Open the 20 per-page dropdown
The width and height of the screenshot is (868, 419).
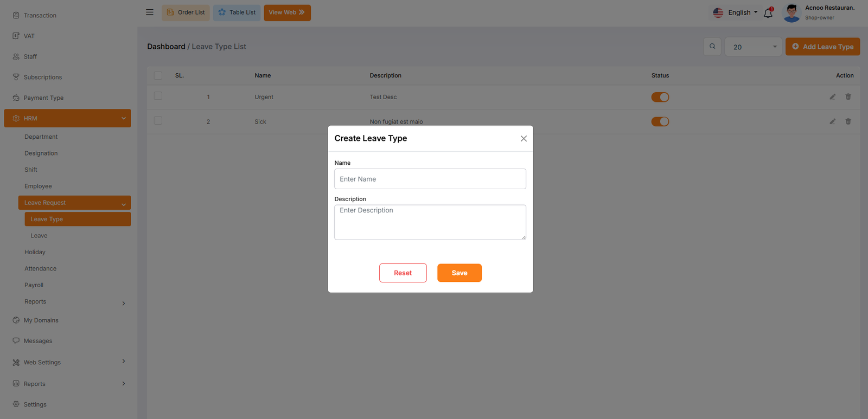(x=753, y=47)
